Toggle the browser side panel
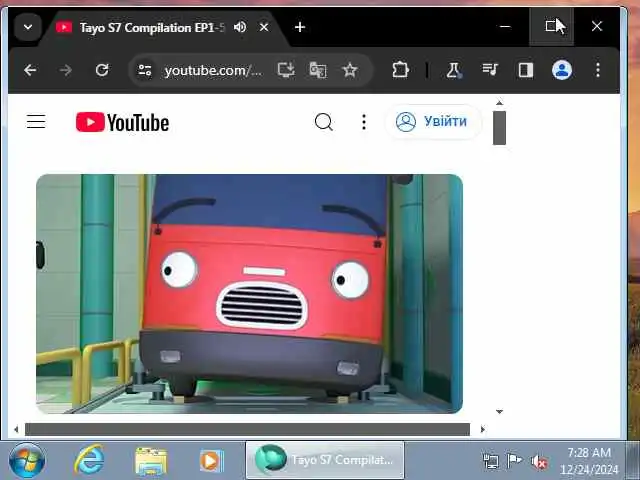640x480 pixels. [526, 70]
